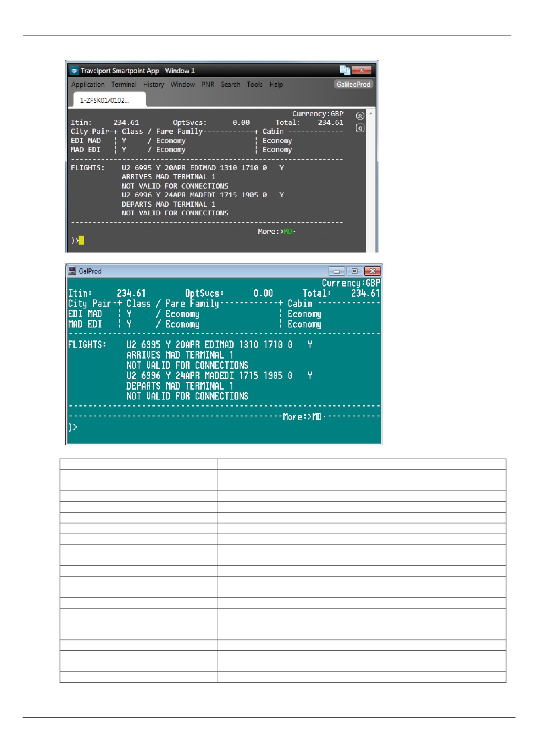
Task: Open the PNR menu
Action: click(208, 85)
